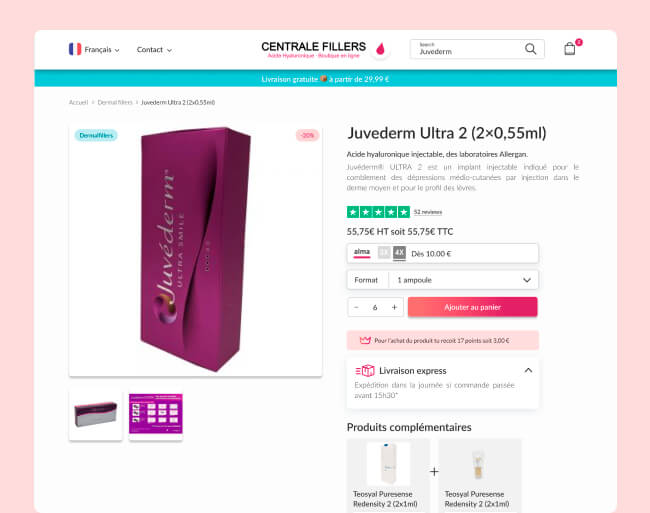
Task: Increase quantity with the plus button
Action: point(394,307)
